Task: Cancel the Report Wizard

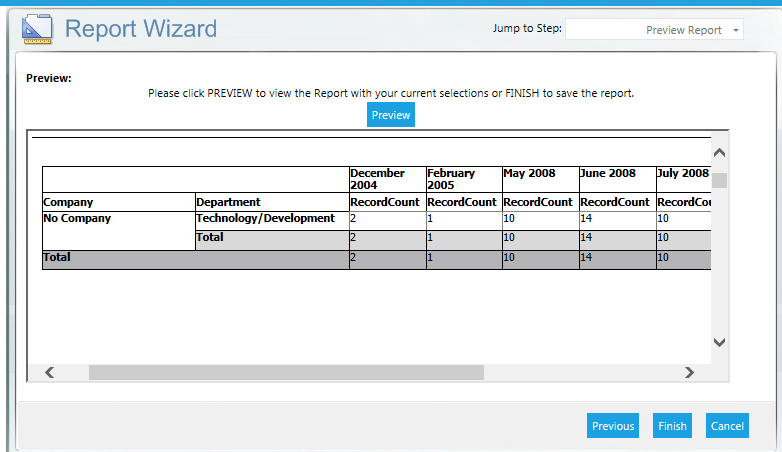Action: [727, 426]
